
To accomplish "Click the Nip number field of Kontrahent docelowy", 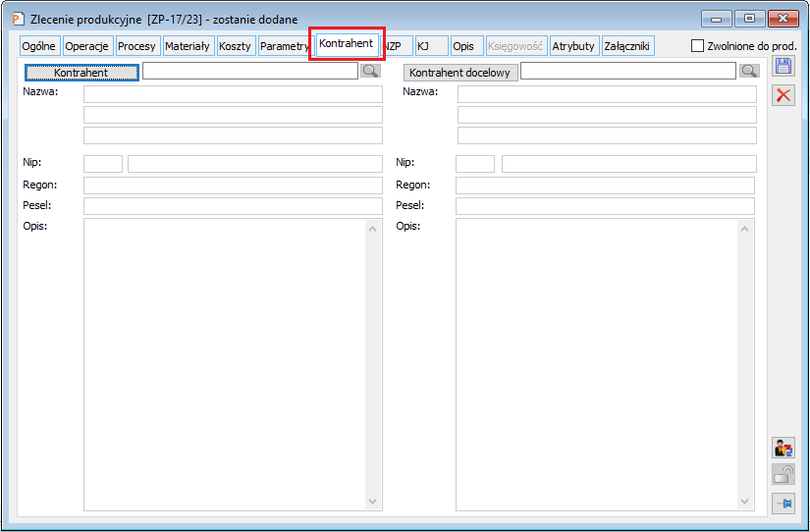I will (x=629, y=164).
